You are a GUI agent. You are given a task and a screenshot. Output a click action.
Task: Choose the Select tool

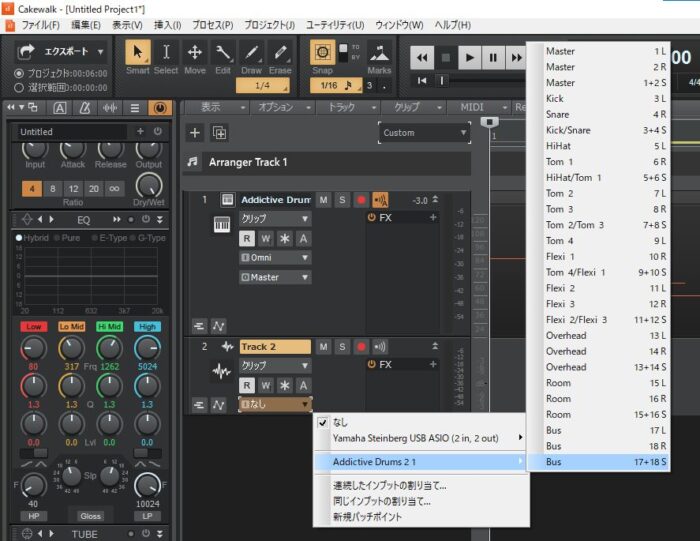click(x=166, y=52)
